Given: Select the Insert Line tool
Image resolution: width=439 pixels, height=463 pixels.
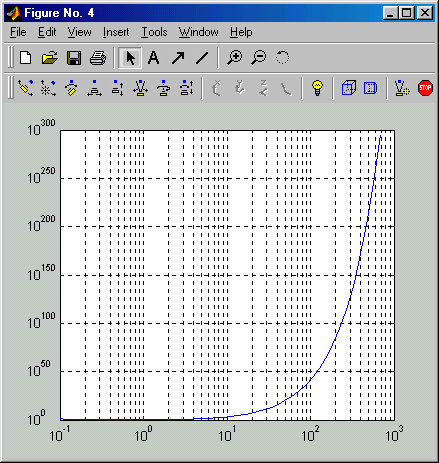Looking at the screenshot, I should point(202,58).
